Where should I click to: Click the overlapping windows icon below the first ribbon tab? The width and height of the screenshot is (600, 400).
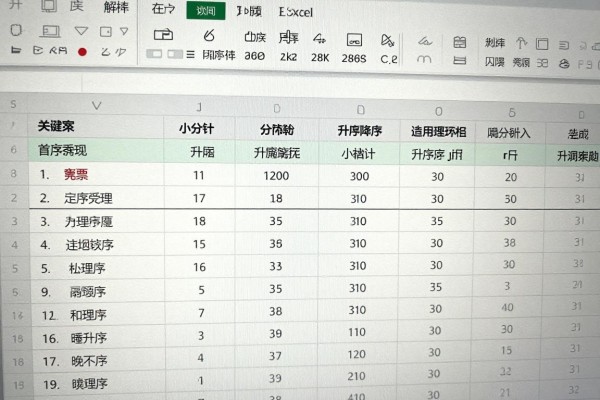point(163,35)
